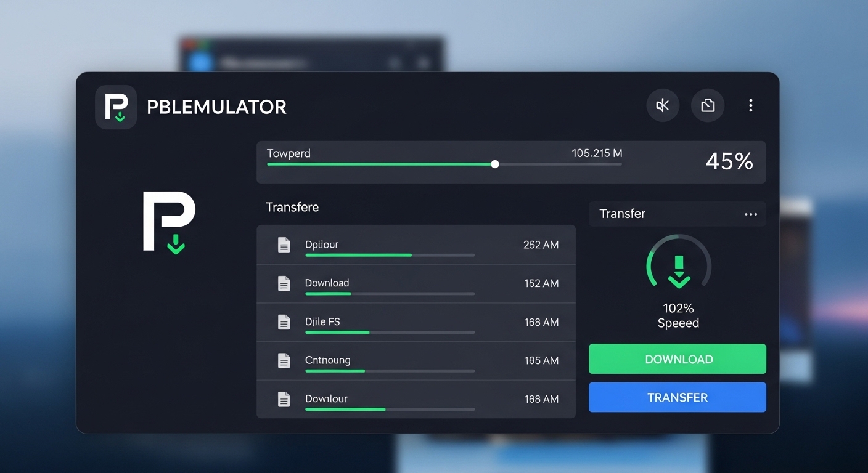Click the file icon beside Cntnoung

coord(284,360)
